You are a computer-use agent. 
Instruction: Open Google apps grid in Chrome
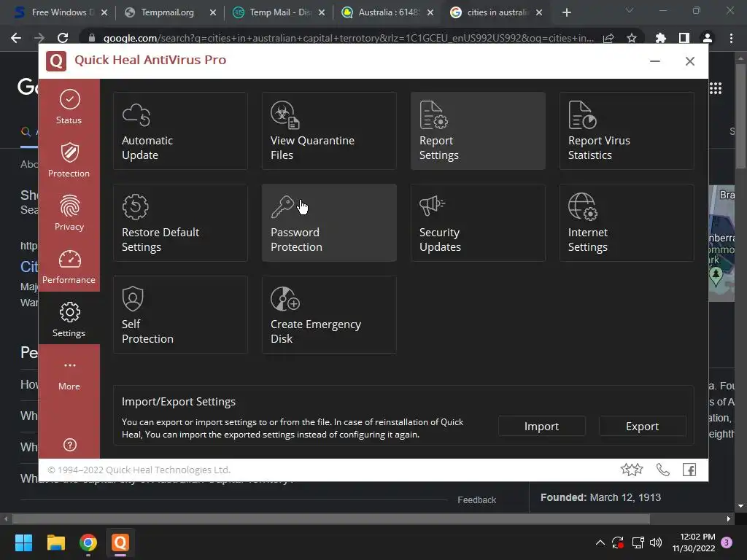716,88
